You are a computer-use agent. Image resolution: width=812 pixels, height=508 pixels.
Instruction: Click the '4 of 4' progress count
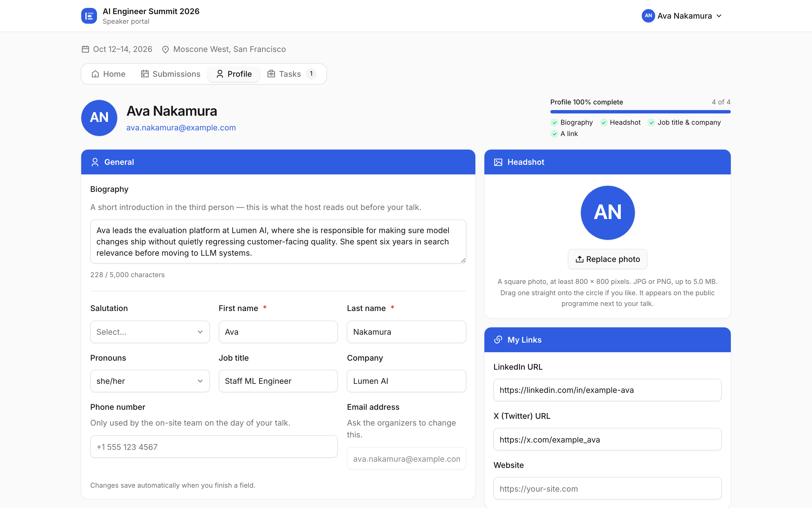(721, 102)
